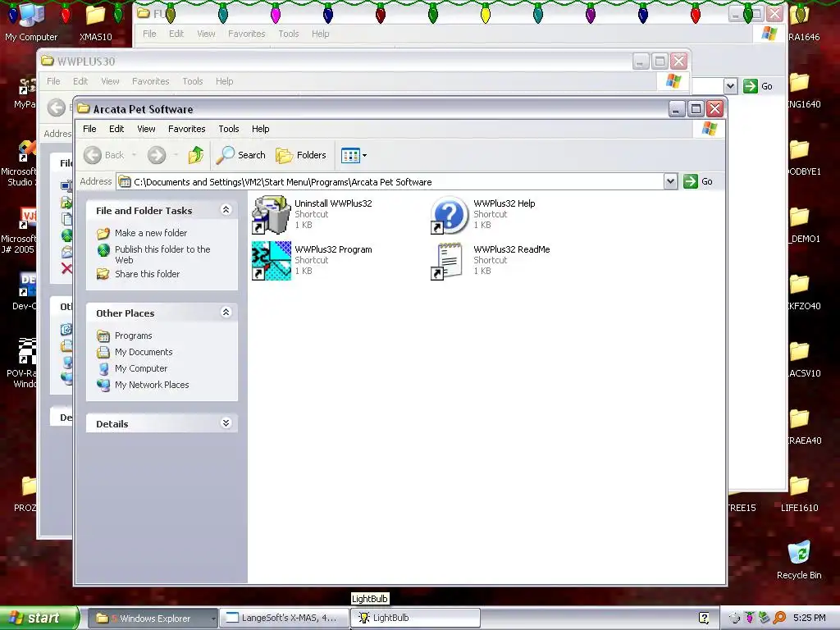Image resolution: width=840 pixels, height=630 pixels.
Task: Select the My Computer desktop icon
Action: click(x=31, y=21)
